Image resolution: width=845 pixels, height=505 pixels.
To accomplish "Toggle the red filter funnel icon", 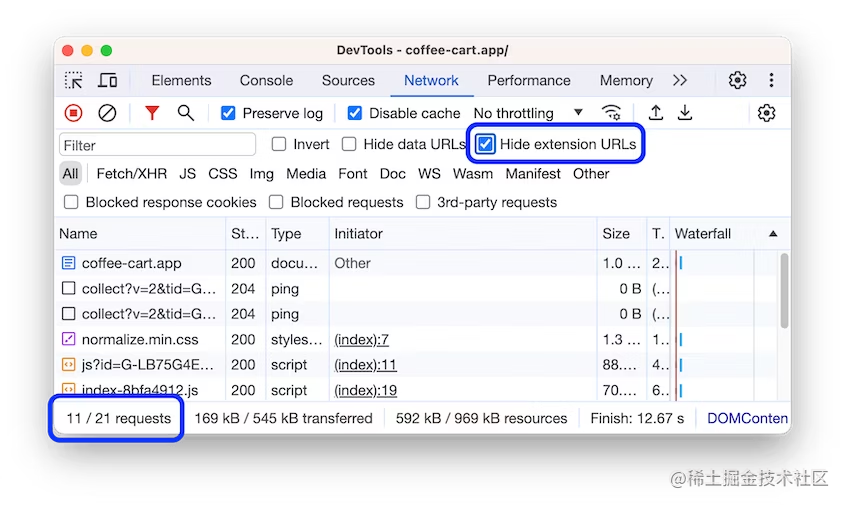I will coord(152,113).
